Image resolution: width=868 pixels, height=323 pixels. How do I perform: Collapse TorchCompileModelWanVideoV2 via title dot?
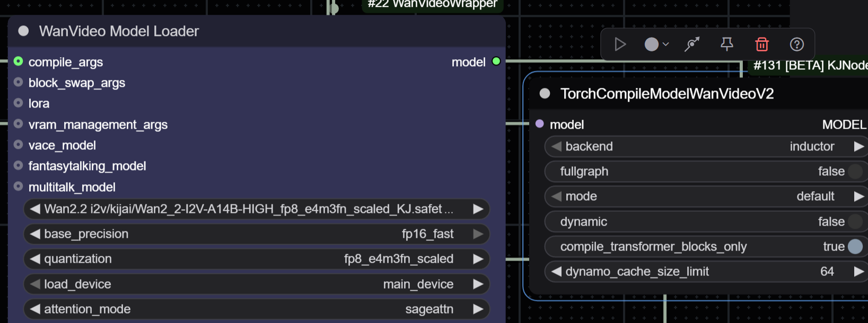click(x=545, y=94)
